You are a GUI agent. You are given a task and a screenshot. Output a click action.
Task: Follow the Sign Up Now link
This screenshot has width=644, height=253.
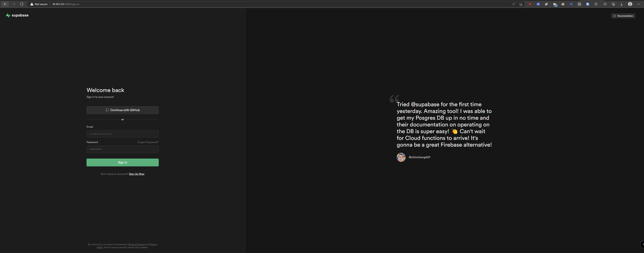pos(136,174)
